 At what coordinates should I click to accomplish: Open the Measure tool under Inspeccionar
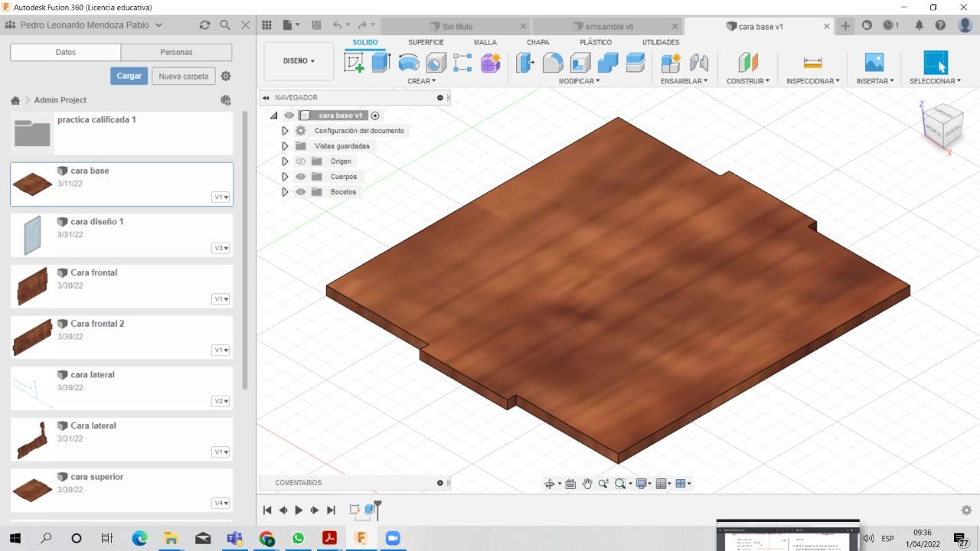[x=812, y=63]
